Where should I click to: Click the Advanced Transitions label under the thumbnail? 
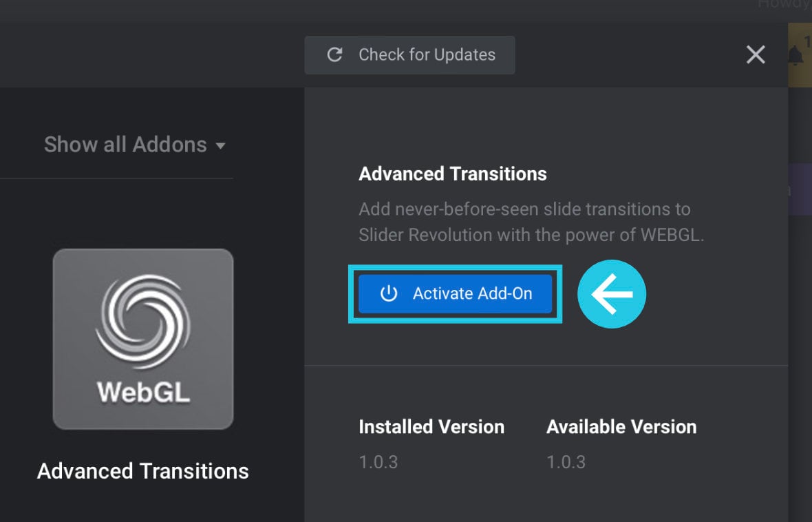coord(143,471)
